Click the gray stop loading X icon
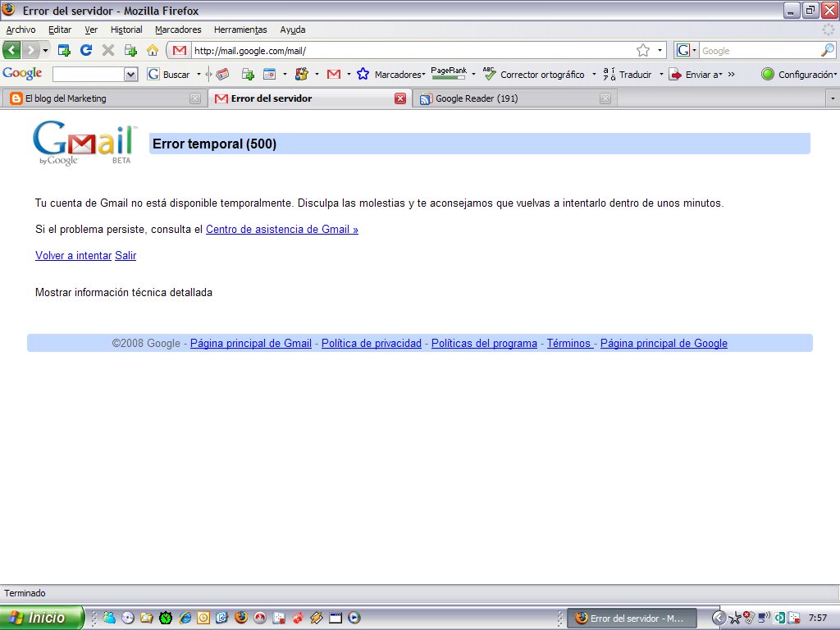The image size is (840, 630). pos(108,50)
